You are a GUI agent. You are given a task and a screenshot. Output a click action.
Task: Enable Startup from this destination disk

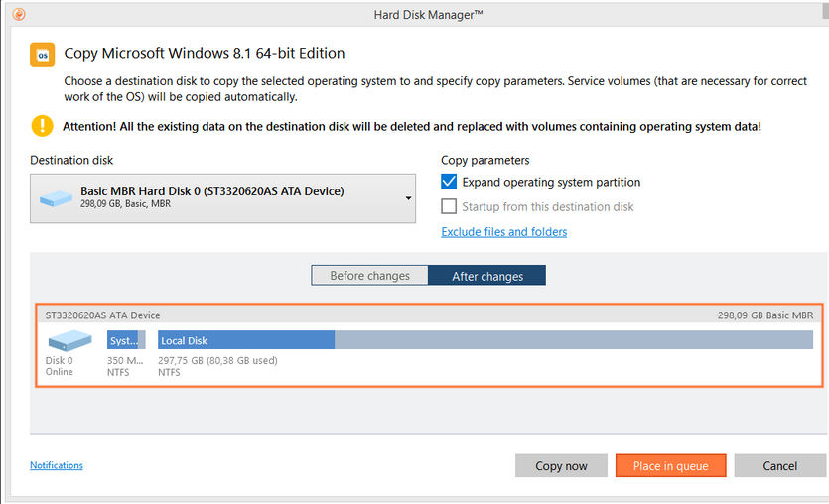click(x=449, y=206)
